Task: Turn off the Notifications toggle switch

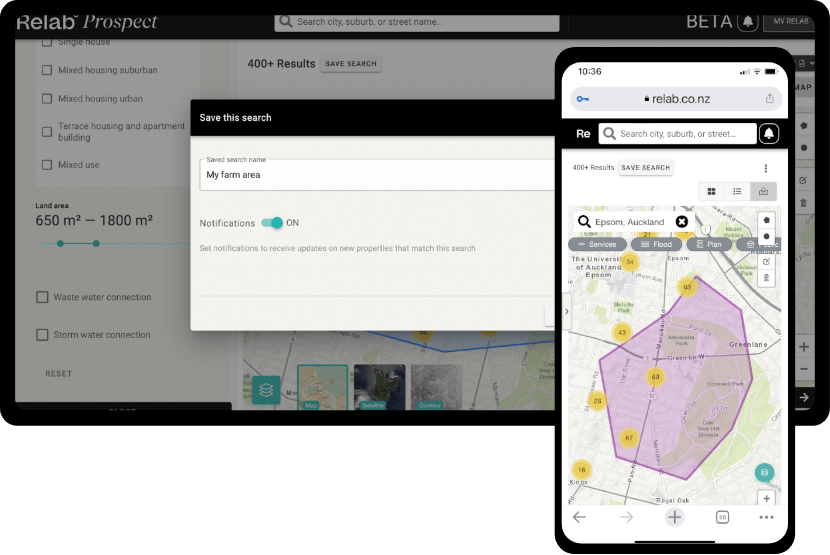Action: (x=271, y=223)
